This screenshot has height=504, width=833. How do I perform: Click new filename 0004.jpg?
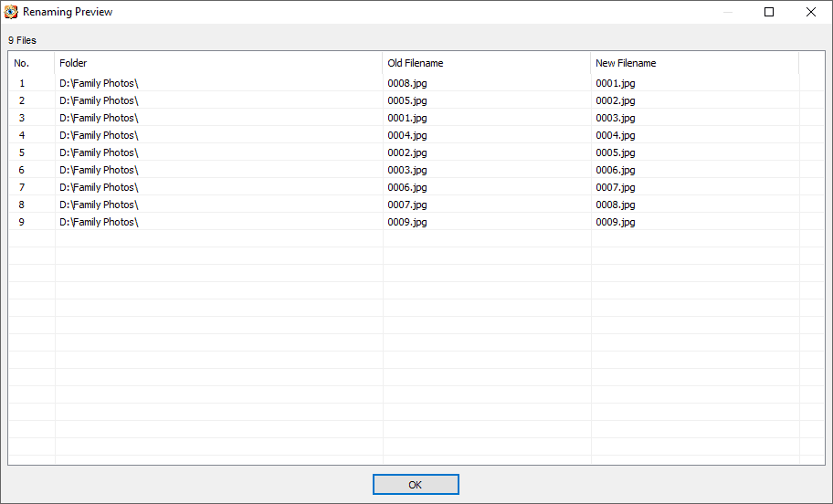coord(616,135)
